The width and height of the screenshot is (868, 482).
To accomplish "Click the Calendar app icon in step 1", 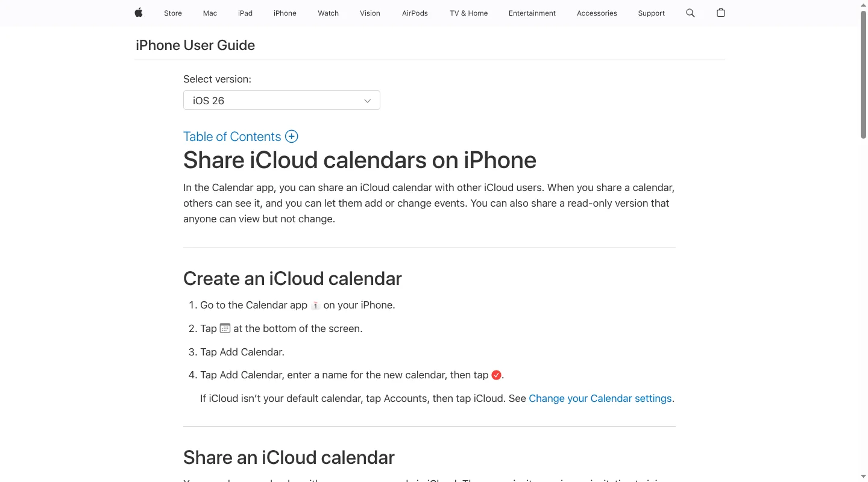I will (x=315, y=305).
